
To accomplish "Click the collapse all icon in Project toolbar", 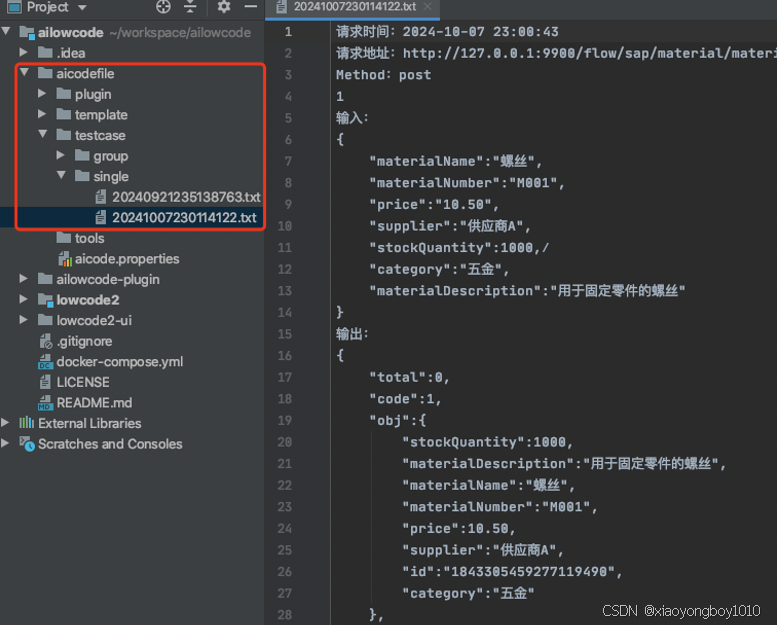I will [190, 7].
